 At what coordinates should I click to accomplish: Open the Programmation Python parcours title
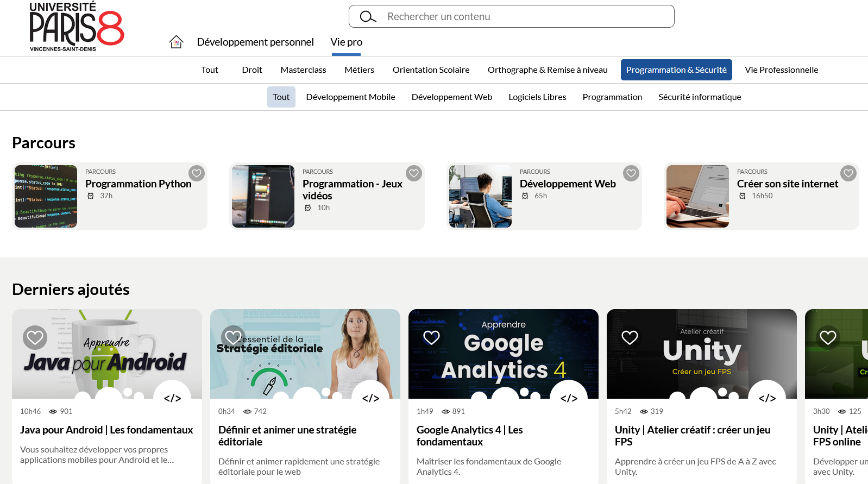pyautogui.click(x=138, y=184)
